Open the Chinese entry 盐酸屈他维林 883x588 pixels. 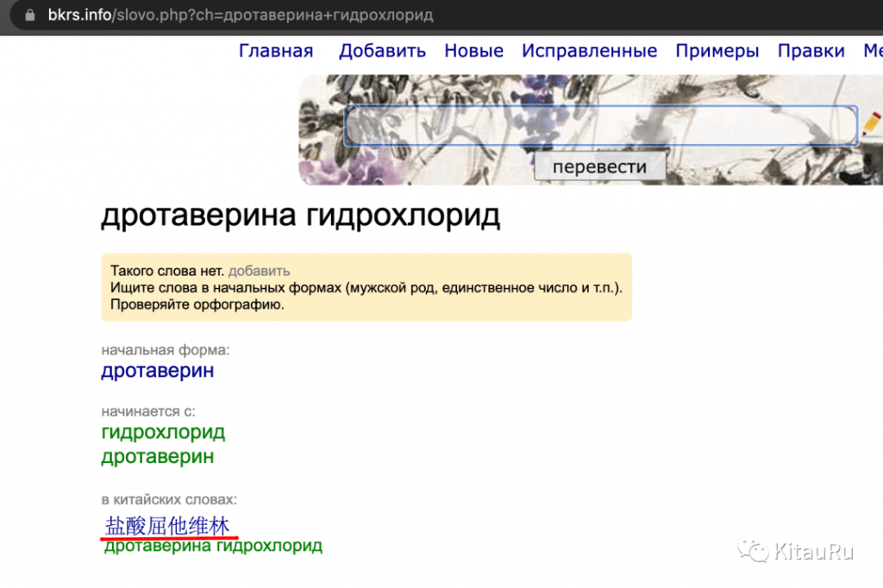[166, 524]
